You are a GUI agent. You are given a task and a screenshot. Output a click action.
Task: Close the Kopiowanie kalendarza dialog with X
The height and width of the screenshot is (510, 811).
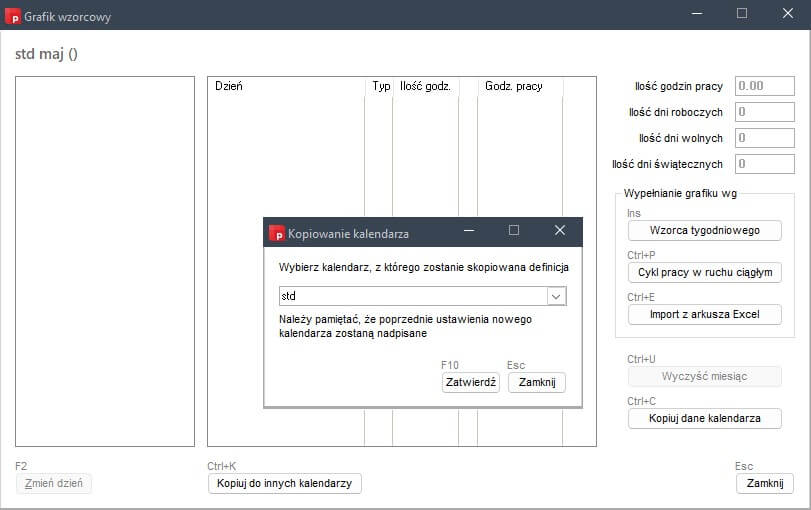click(x=560, y=231)
